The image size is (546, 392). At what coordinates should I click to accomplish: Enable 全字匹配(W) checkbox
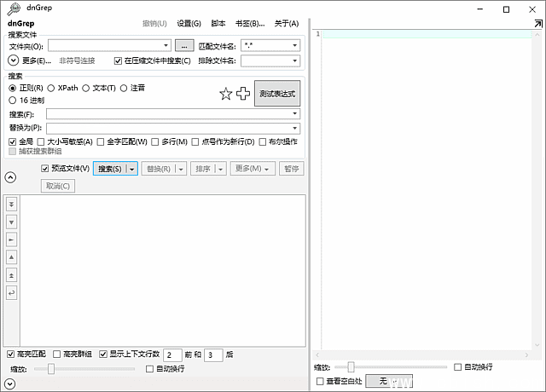(x=101, y=141)
